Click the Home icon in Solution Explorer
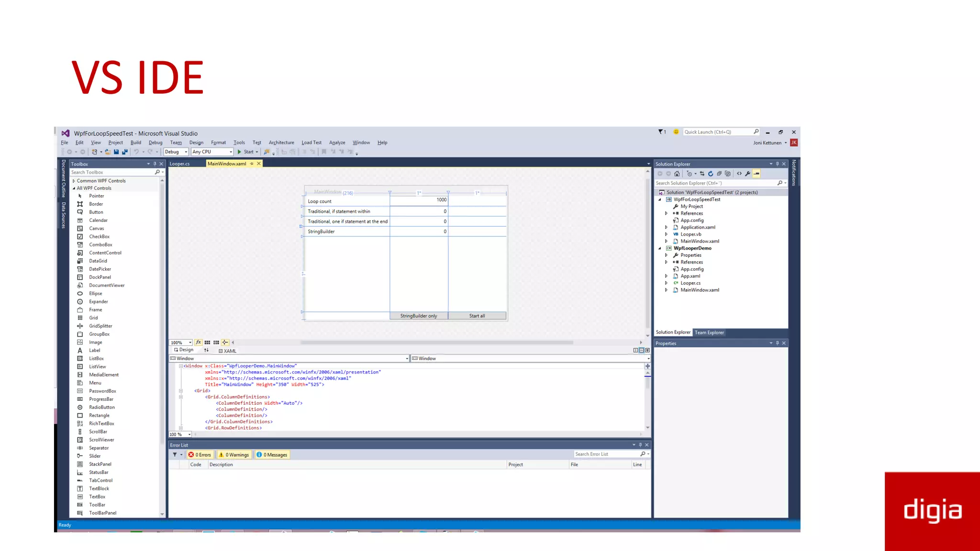This screenshot has height=551, width=980. (677, 174)
